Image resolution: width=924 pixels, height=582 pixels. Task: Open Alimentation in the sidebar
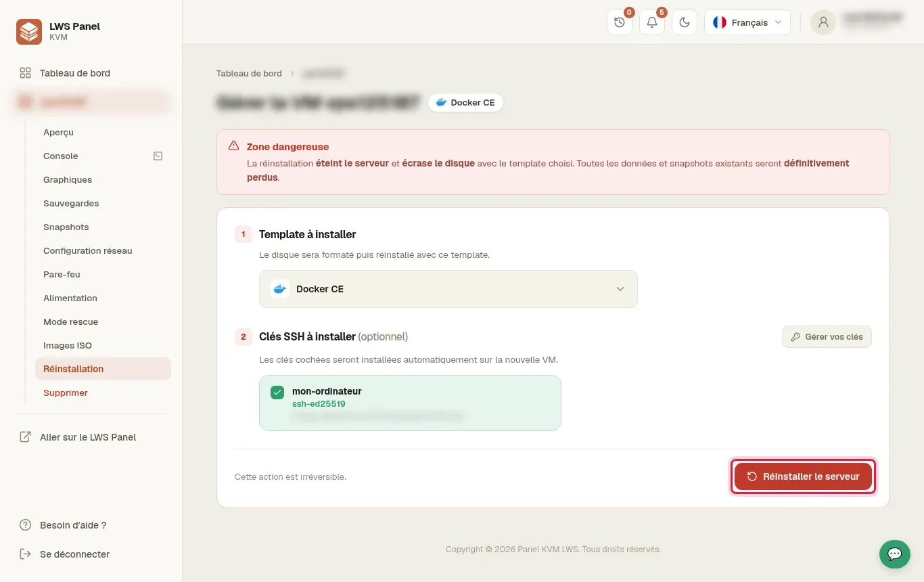pos(70,298)
